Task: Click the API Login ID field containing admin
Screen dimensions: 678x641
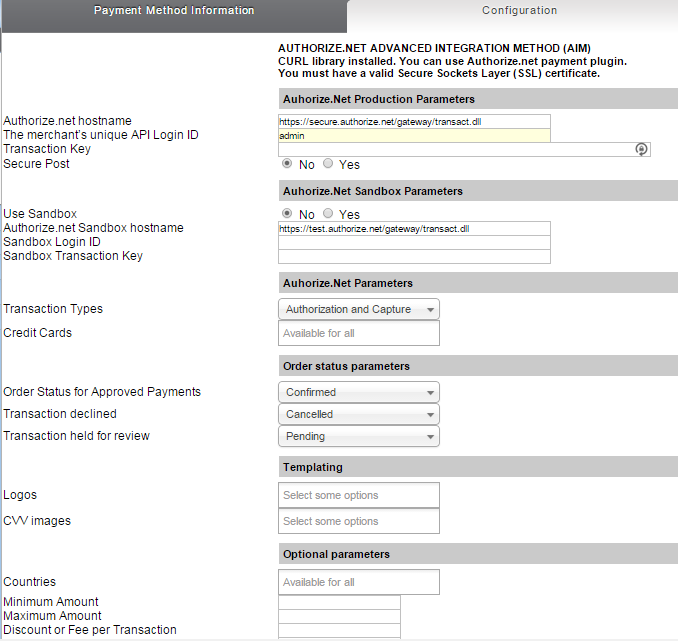Action: (x=414, y=135)
